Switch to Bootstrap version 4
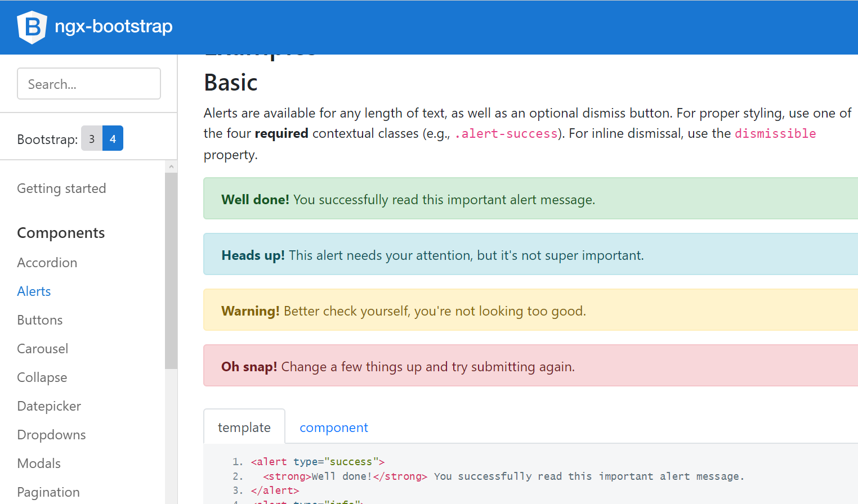The image size is (858, 504). pos(113,138)
